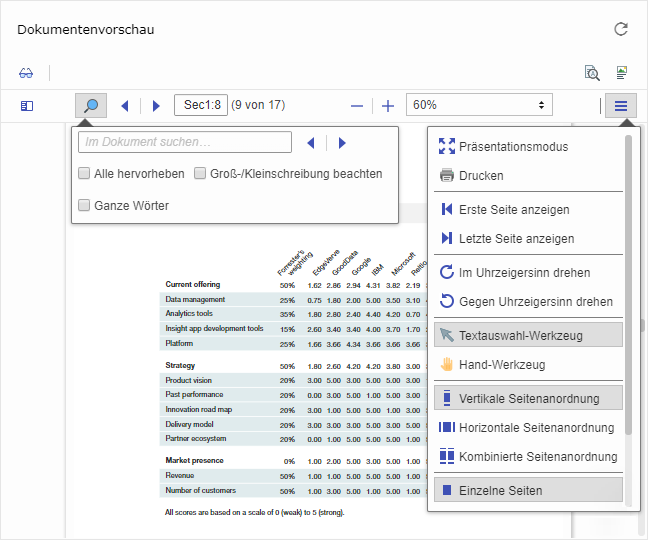
Task: Click the refresh icon in the header
Action: pos(621,29)
